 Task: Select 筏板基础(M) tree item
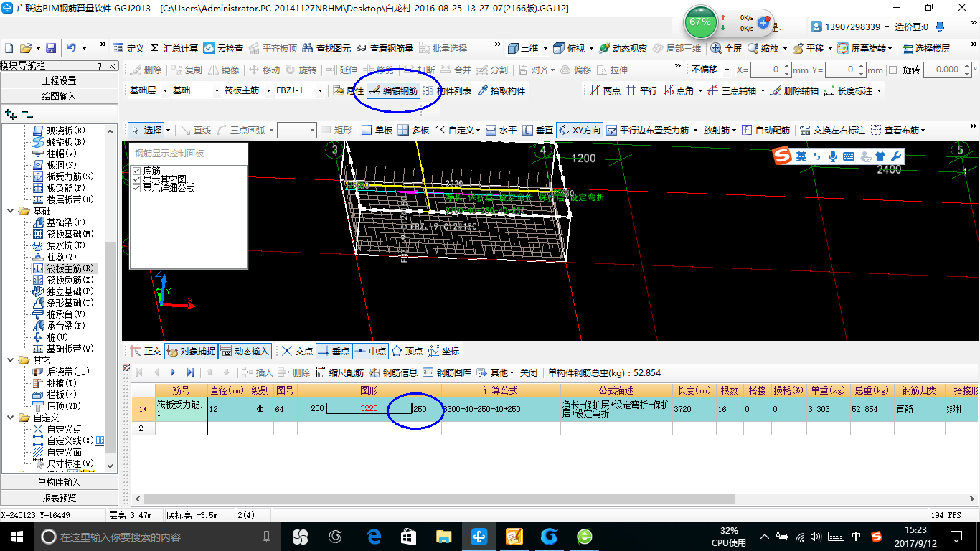tap(64, 234)
